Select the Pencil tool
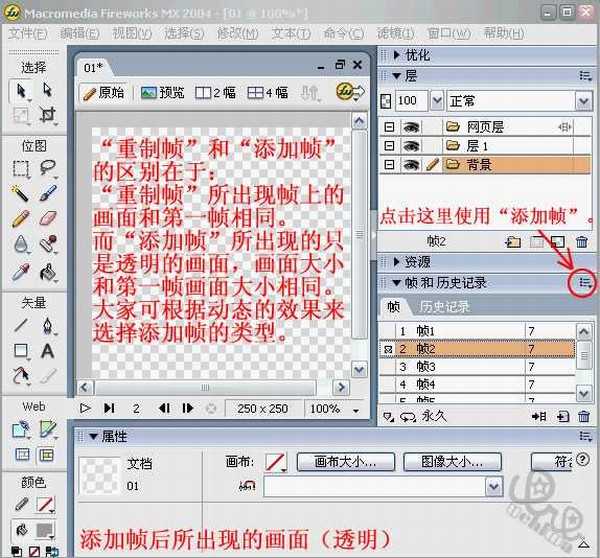600x558 pixels. (21, 219)
